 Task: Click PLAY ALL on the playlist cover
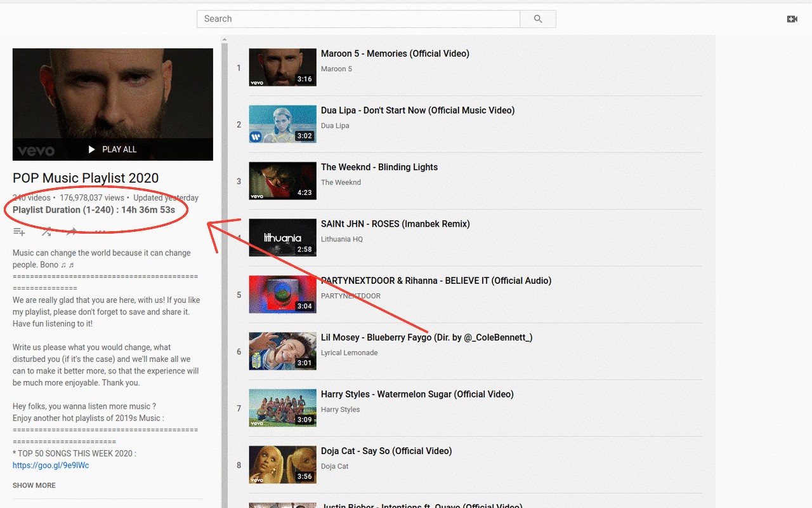112,149
